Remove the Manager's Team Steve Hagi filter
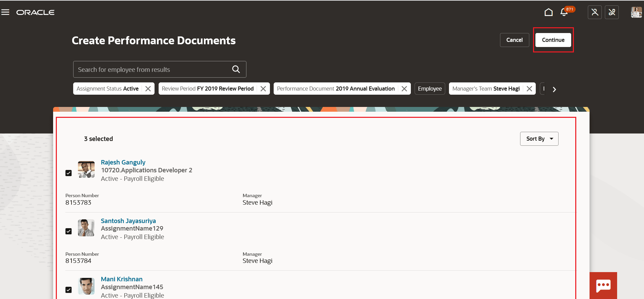Image resolution: width=644 pixels, height=299 pixels. pyautogui.click(x=529, y=89)
